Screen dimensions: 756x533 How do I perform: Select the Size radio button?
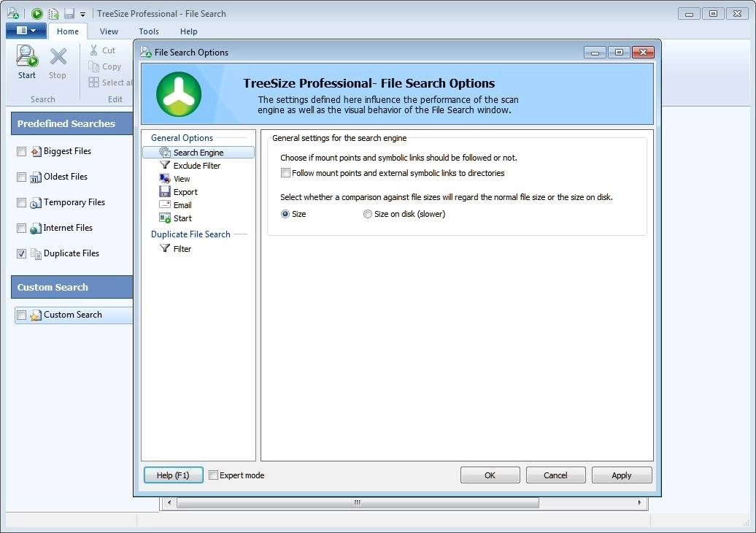coord(285,214)
